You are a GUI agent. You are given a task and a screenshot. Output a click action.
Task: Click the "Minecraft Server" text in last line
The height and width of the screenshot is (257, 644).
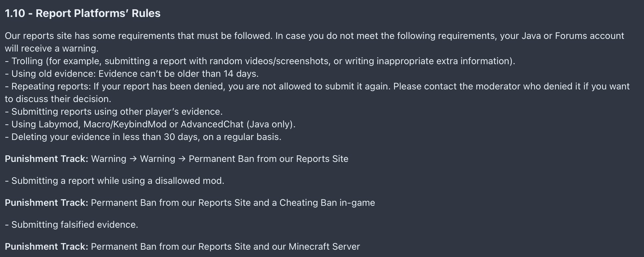(324, 247)
